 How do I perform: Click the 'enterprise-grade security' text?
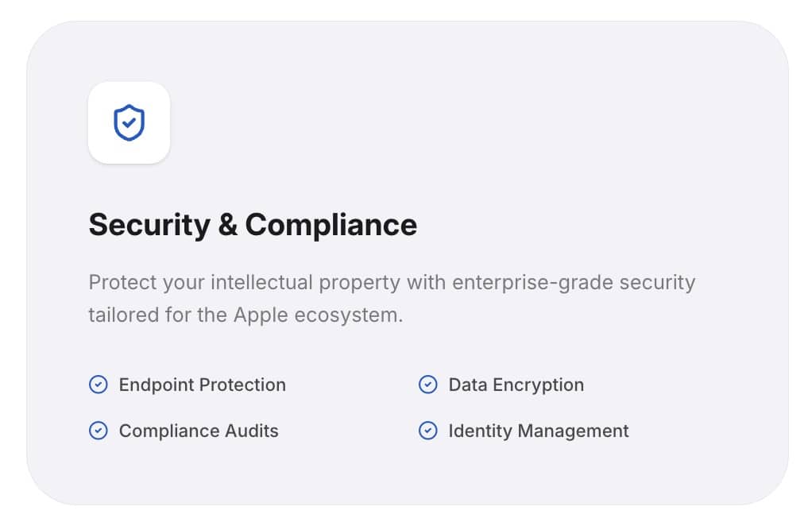pos(574,282)
